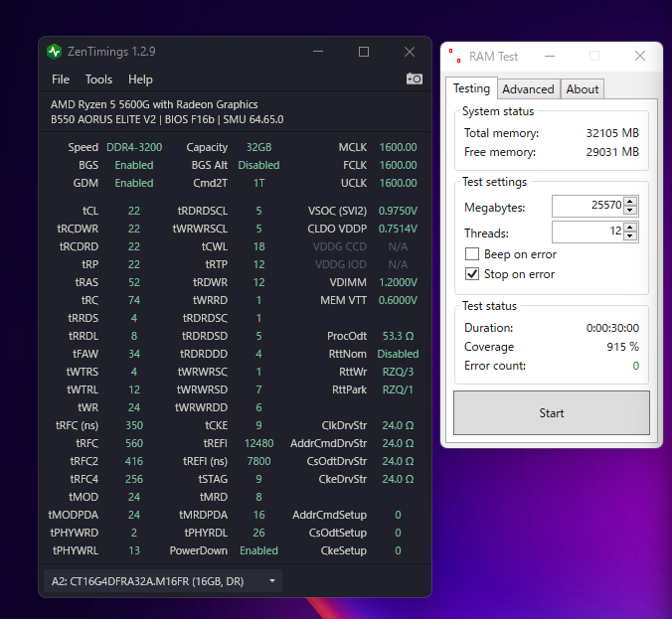Open the memory module selector dropdown
This screenshot has width=672, height=619.
click(x=163, y=581)
